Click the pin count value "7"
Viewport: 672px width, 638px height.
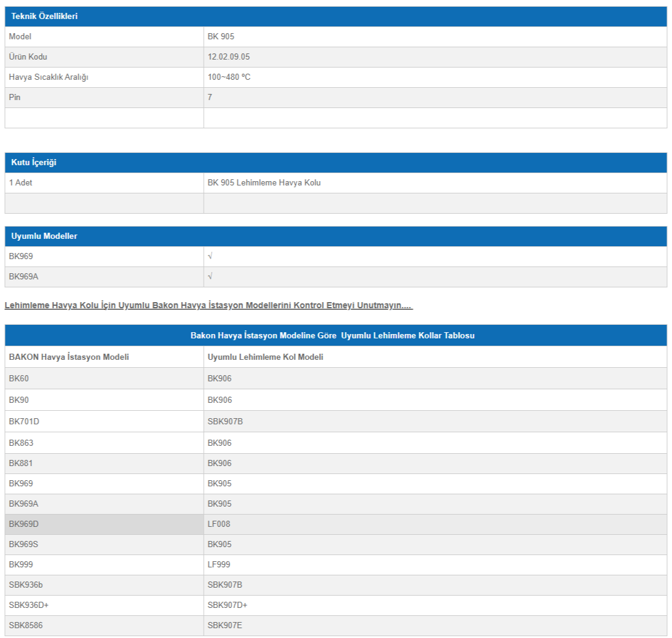click(x=209, y=98)
